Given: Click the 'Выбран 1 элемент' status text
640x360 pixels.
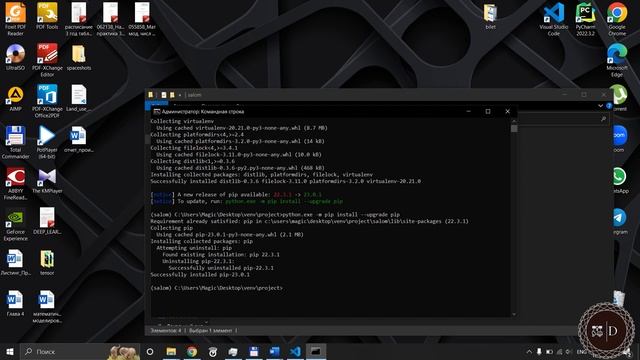Looking at the screenshot, I should (x=211, y=331).
